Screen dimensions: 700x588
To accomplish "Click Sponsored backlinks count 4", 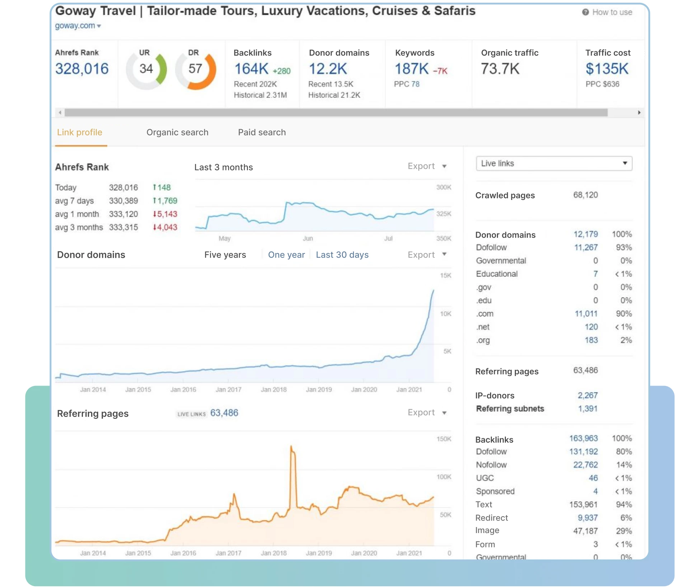I will pyautogui.click(x=595, y=492).
